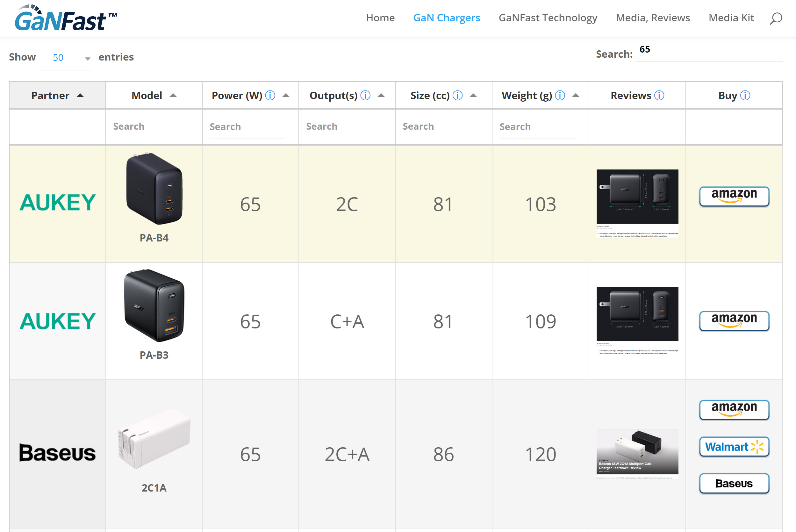The width and height of the screenshot is (796, 532).
Task: Sort table by Partner column arrow
Action: click(80, 95)
